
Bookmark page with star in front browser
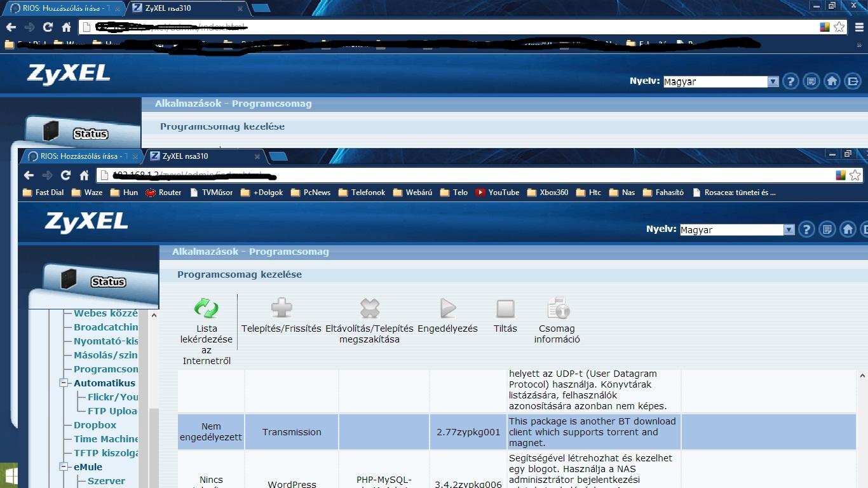point(855,175)
